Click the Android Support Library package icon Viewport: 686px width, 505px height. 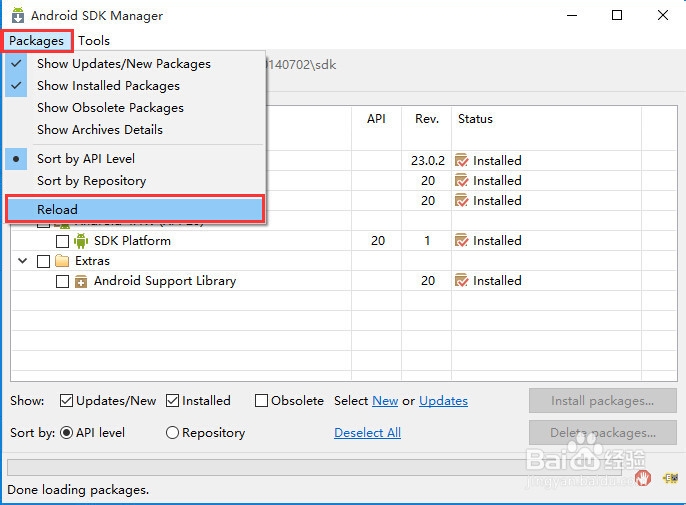81,282
